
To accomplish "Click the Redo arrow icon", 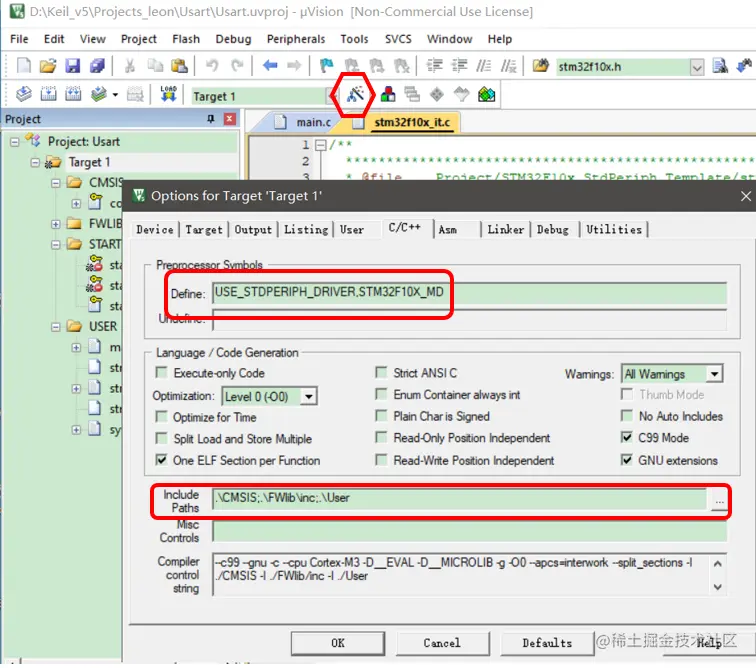I will coord(237,65).
